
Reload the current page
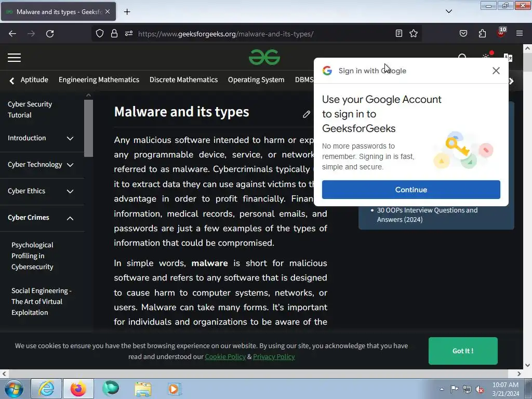[50, 34]
